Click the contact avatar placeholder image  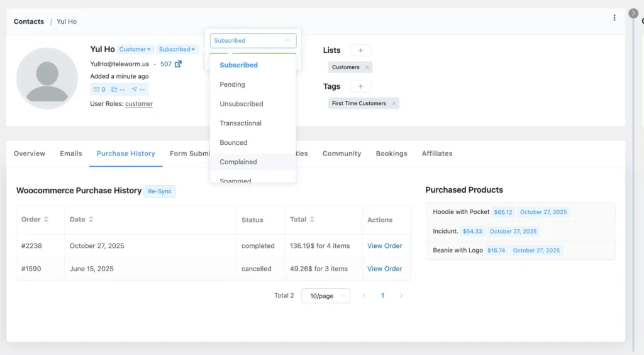tap(47, 78)
